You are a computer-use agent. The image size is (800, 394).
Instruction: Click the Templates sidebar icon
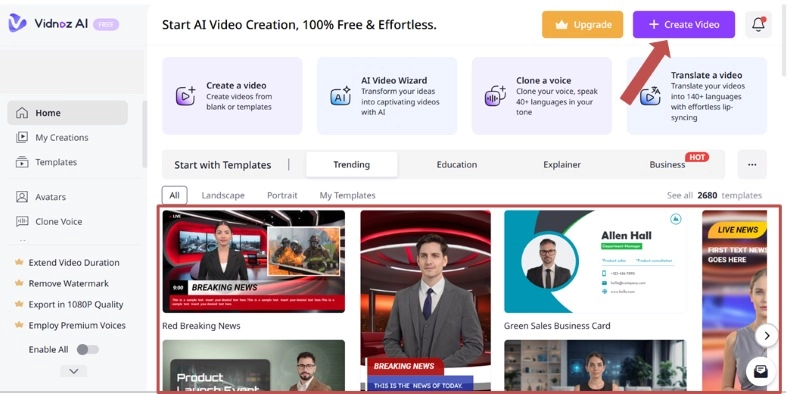22,162
